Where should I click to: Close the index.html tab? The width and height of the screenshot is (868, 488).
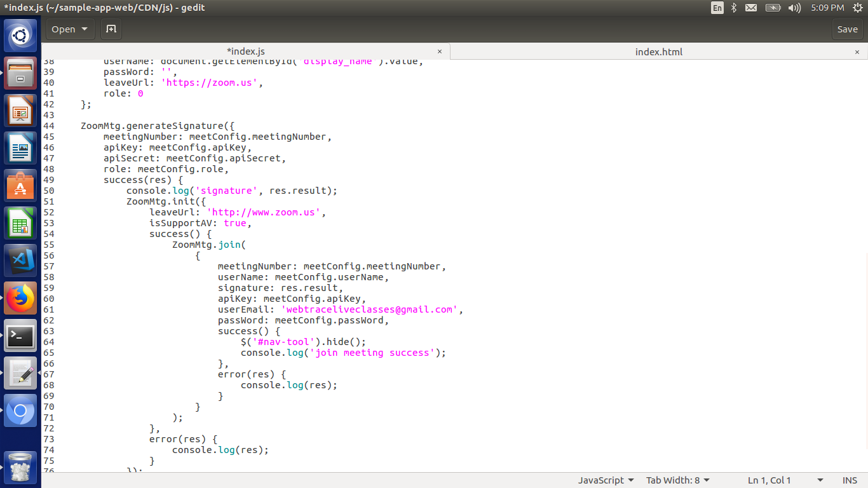coord(858,51)
